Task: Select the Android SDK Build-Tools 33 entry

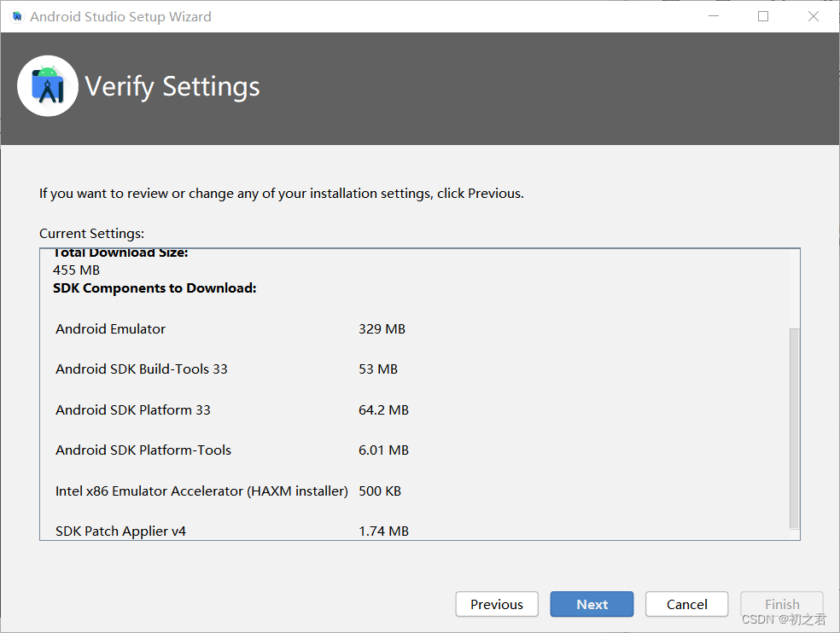Action: tap(140, 369)
